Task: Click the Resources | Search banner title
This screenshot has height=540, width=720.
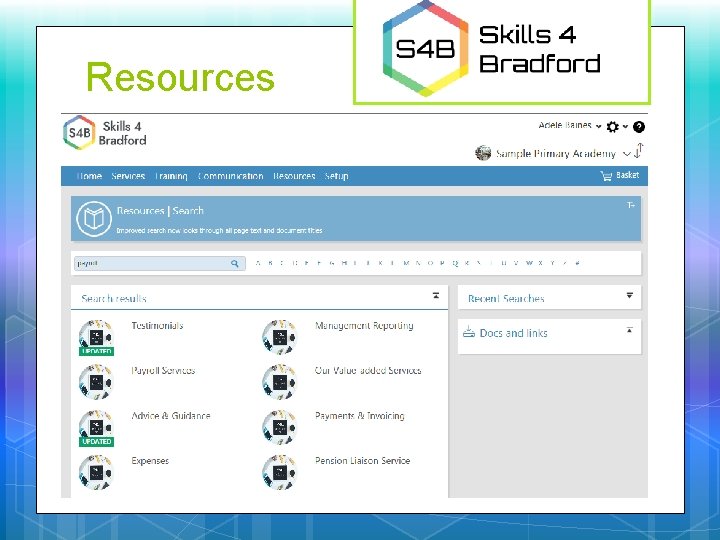Action: [x=160, y=211]
